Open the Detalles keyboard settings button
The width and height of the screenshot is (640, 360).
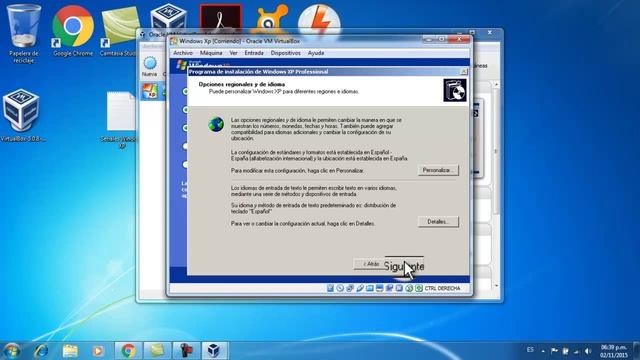click(x=438, y=222)
